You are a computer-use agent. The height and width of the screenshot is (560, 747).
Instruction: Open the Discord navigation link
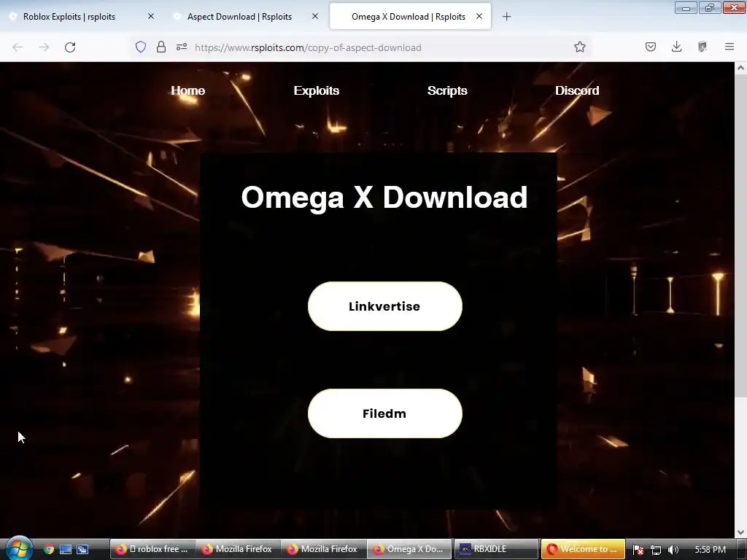[x=577, y=90]
